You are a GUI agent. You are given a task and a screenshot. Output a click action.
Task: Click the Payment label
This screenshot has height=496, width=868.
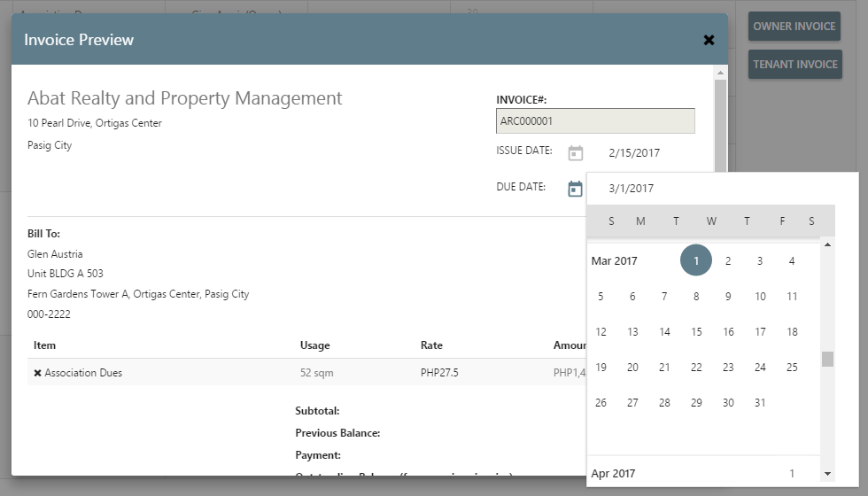[318, 455]
